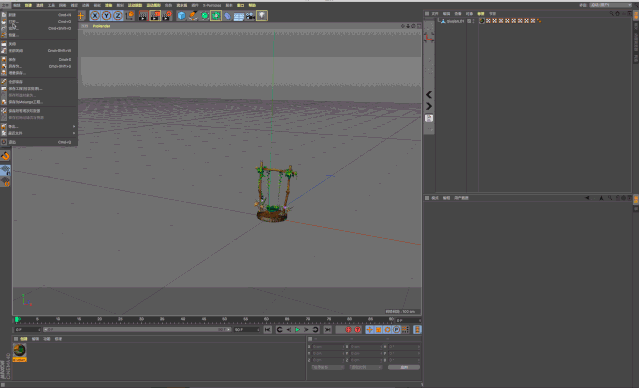This screenshot has width=639, height=388.
Task: Open render to picture viewer clapperboard icon
Action: point(155,16)
